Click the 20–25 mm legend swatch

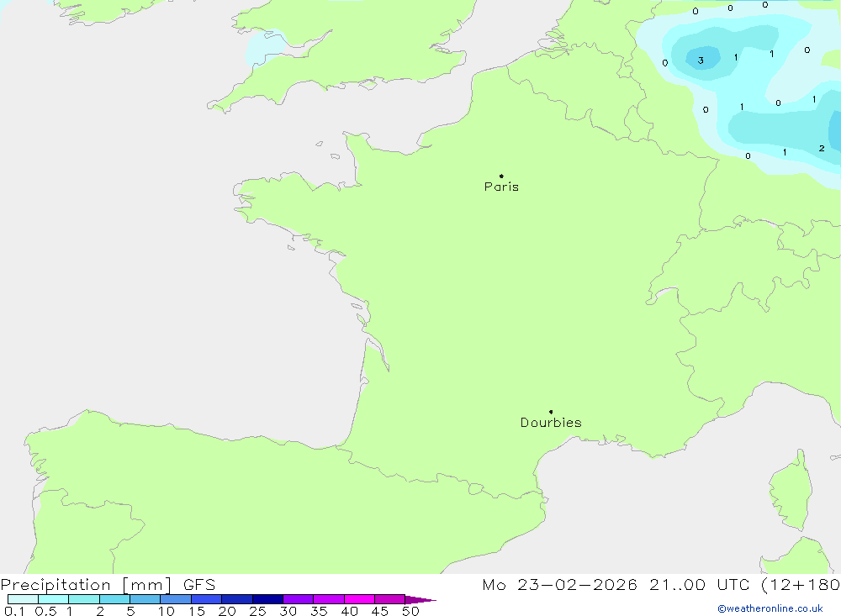coord(237,599)
